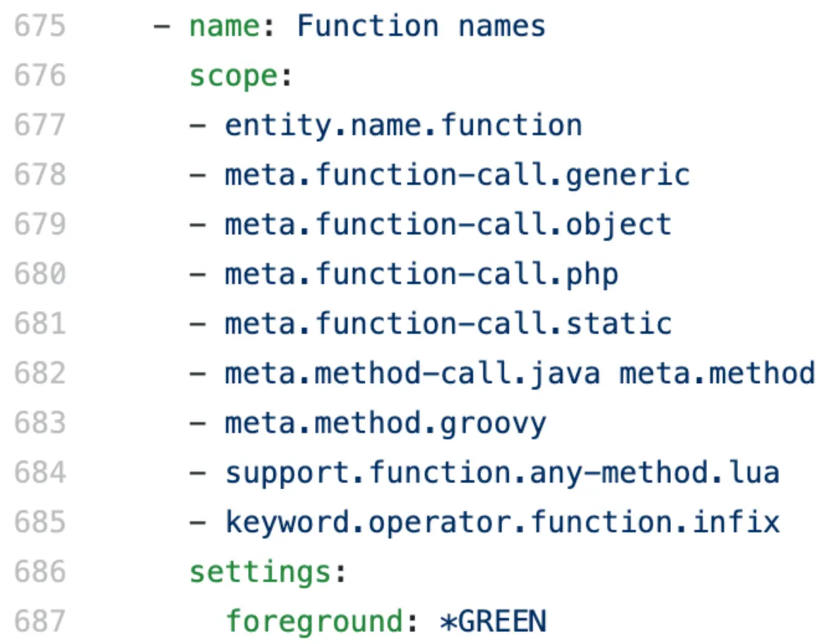Click the meta.function-call.object line
Image resolution: width=832 pixels, height=644 pixels.
tap(448, 225)
